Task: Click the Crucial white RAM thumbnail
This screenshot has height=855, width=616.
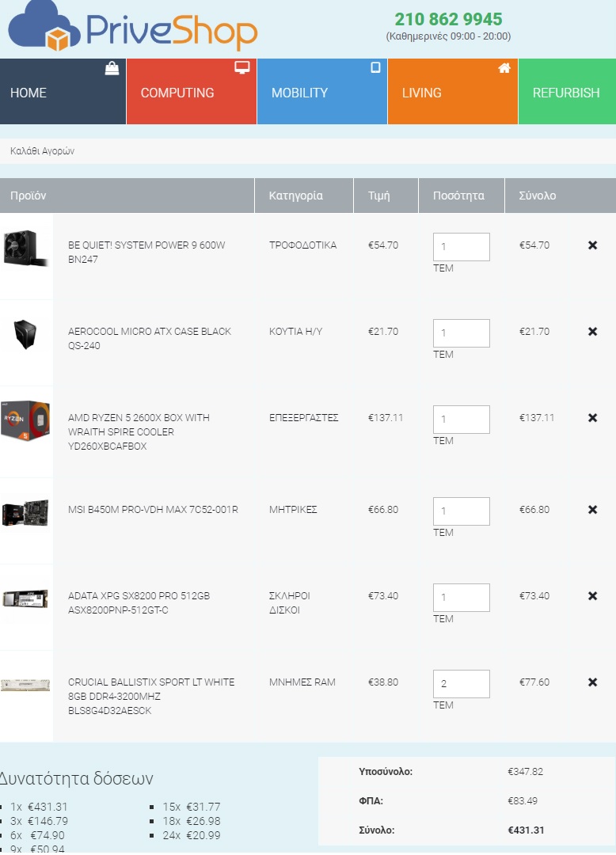Action: 25,685
